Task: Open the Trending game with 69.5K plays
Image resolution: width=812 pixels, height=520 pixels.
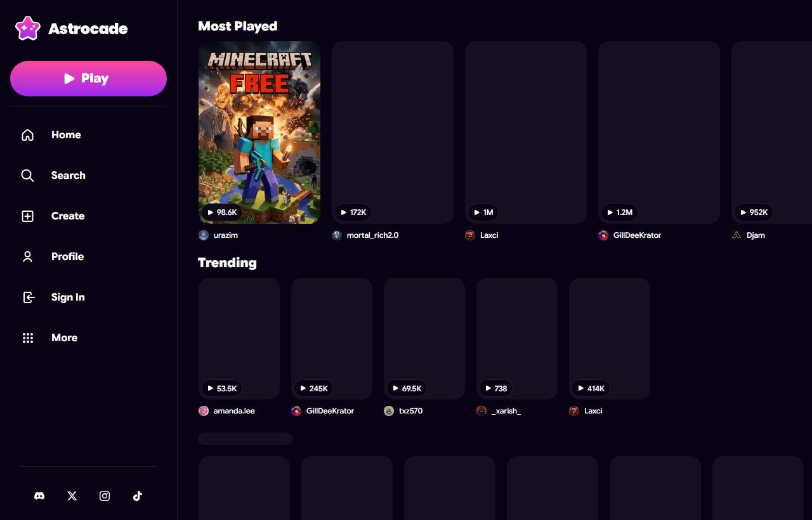Action: 424,339
